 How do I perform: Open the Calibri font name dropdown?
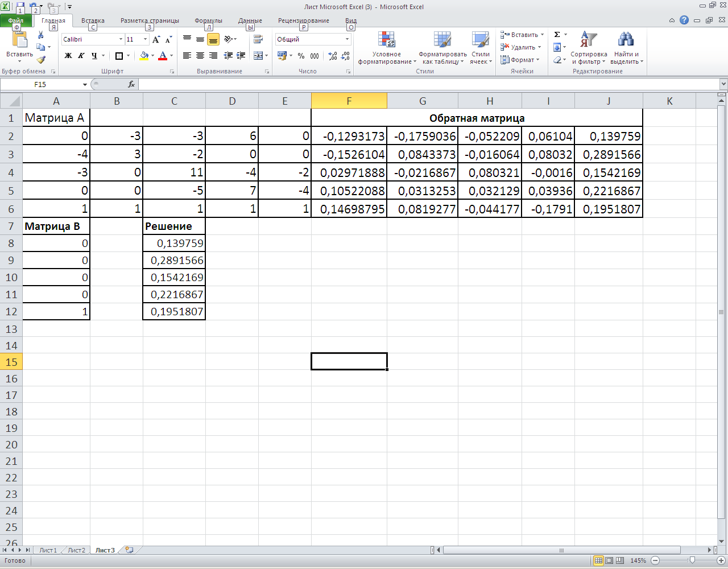click(121, 39)
